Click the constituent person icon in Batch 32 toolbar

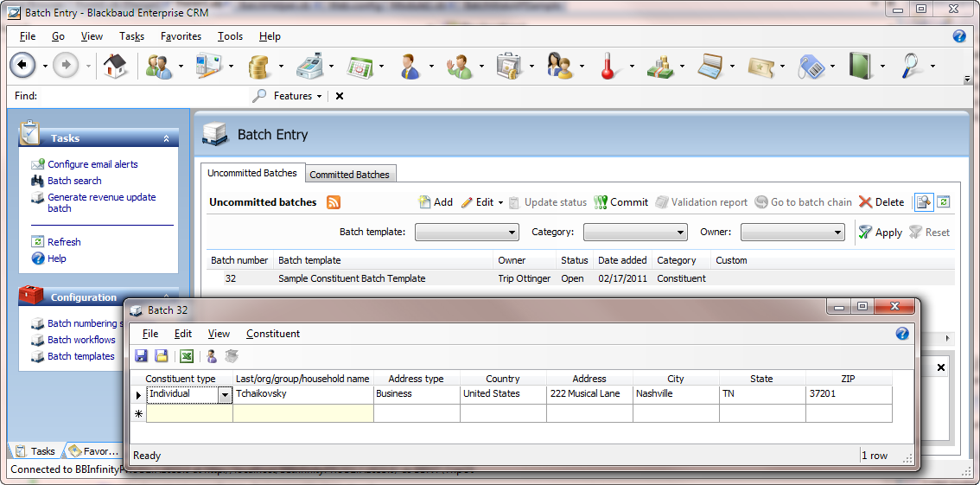pyautogui.click(x=212, y=355)
